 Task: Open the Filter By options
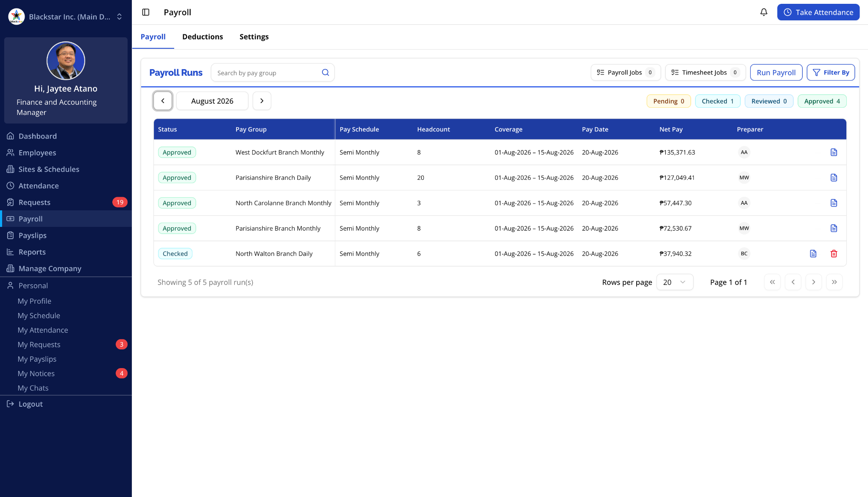[831, 73]
